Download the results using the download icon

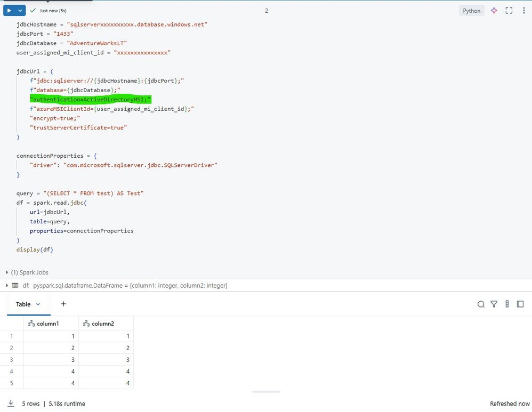[11, 403]
